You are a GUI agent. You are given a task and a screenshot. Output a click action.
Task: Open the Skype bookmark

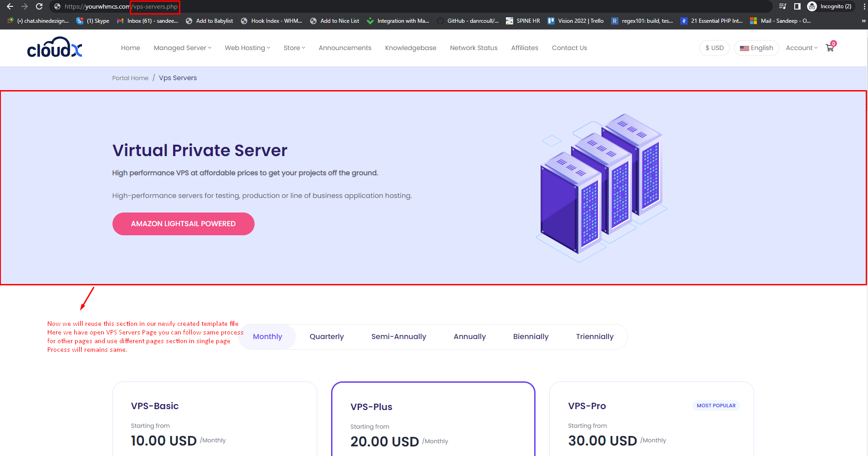(x=93, y=21)
